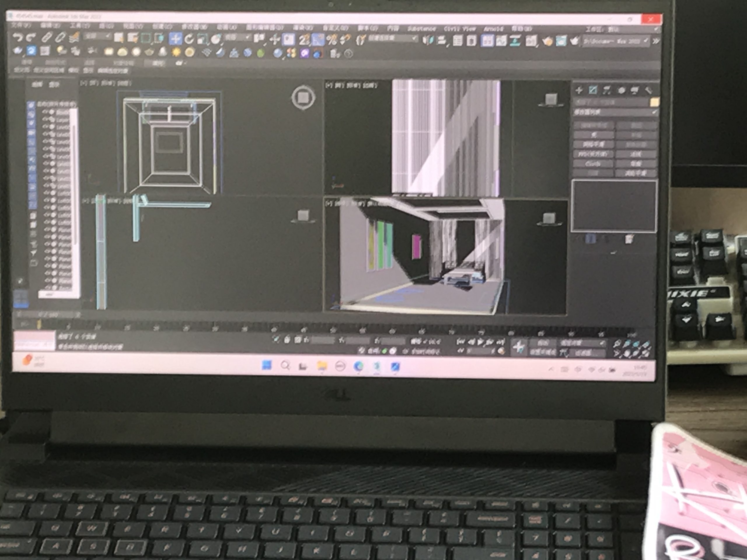Image resolution: width=747 pixels, height=560 pixels.
Task: Toggle visibility eye of first layer
Action: click(46, 111)
